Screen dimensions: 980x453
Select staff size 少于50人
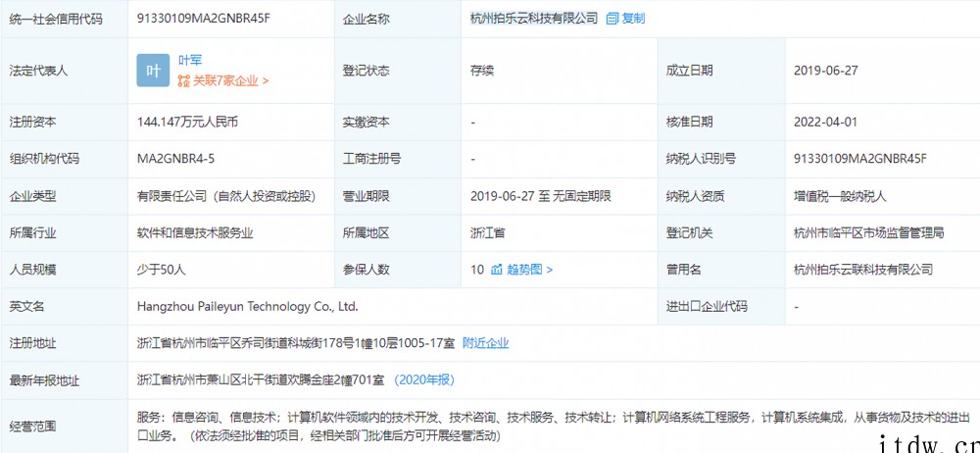(162, 270)
